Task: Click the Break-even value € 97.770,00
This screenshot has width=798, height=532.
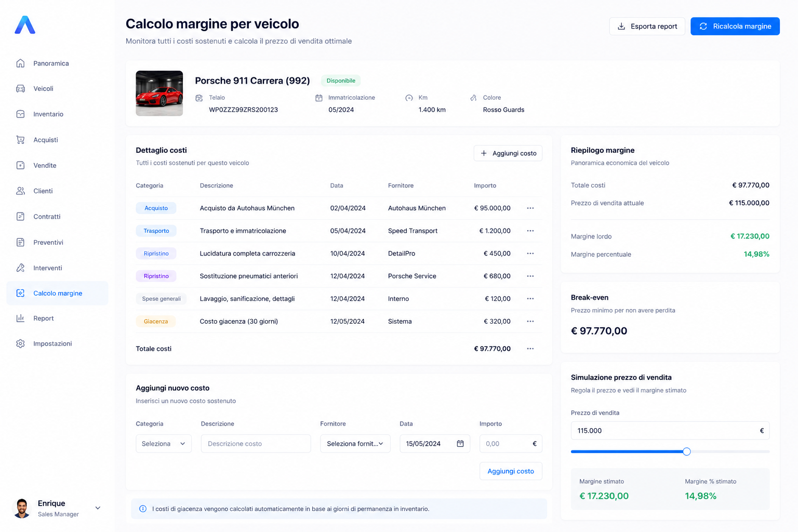Action: tap(599, 331)
